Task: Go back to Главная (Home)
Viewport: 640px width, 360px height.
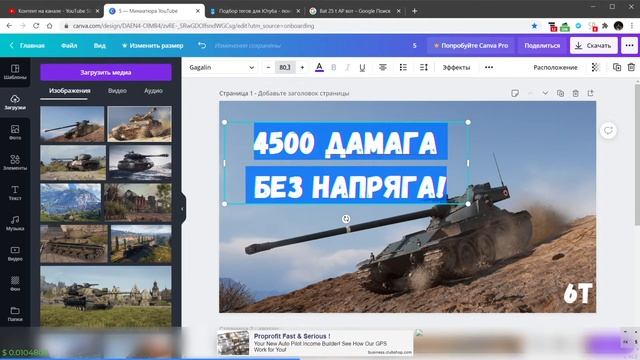Action: tap(27, 45)
